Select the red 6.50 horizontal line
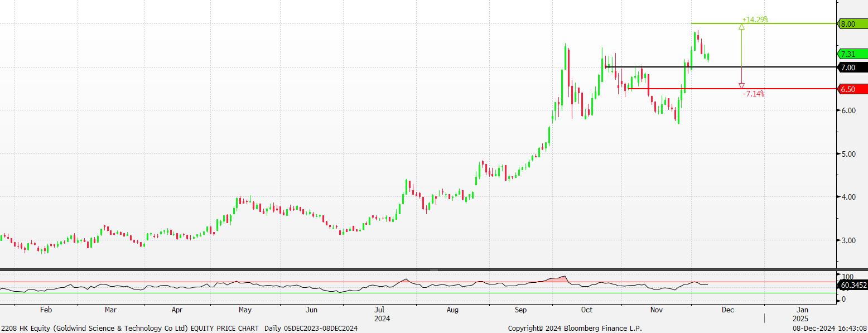 (x=732, y=89)
